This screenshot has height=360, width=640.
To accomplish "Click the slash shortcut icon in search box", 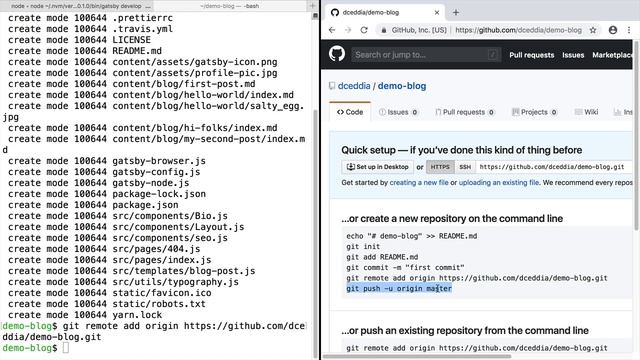I will click(493, 55).
